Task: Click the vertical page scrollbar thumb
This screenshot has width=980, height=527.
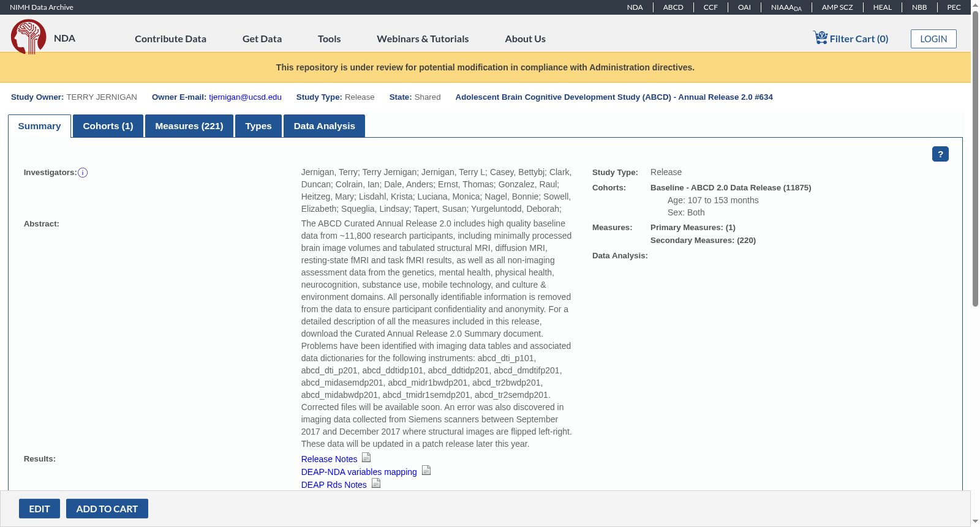Action: [975, 159]
